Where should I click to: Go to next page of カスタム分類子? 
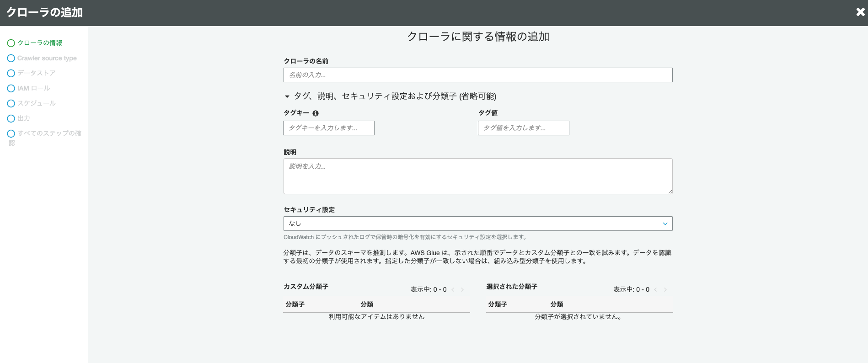point(462,289)
